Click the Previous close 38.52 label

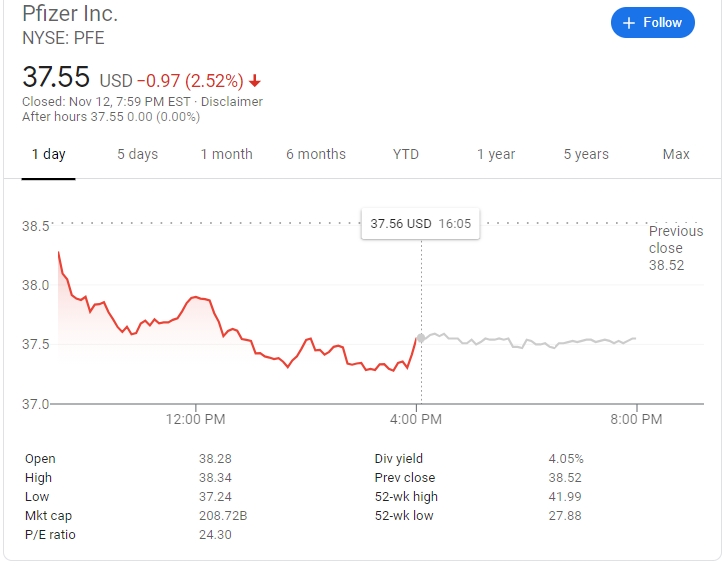coord(676,248)
